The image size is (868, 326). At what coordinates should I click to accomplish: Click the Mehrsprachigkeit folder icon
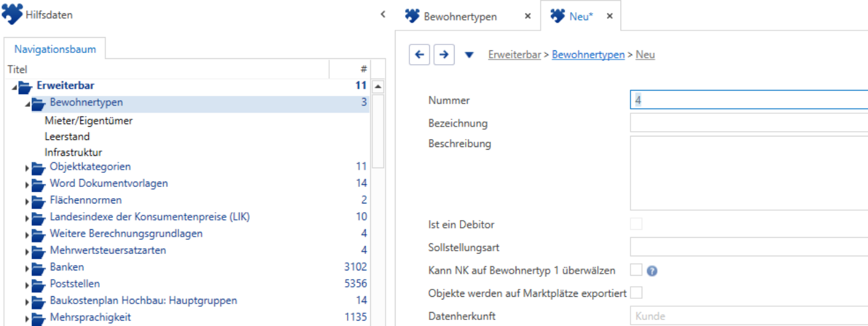[x=38, y=318]
